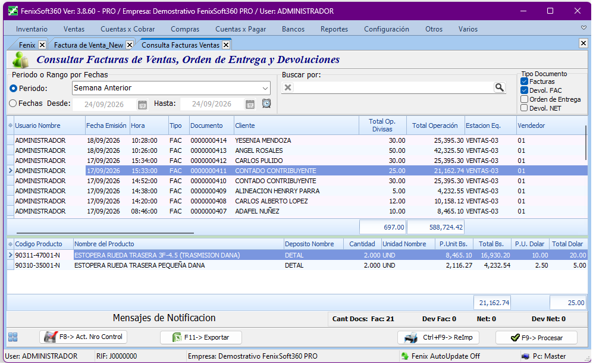The height and width of the screenshot is (364, 593).
Task: Click the grid layout icon at bottom left
Action: (12, 337)
